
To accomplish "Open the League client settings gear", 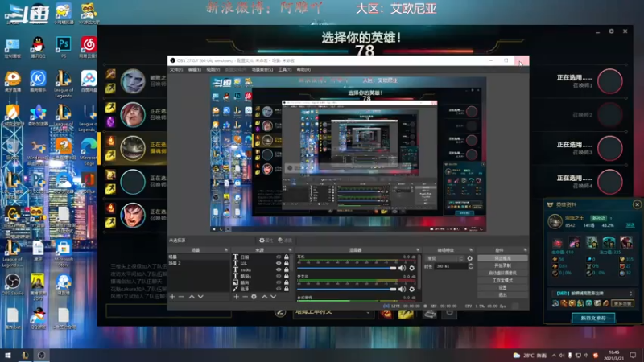I will pos(611,31).
